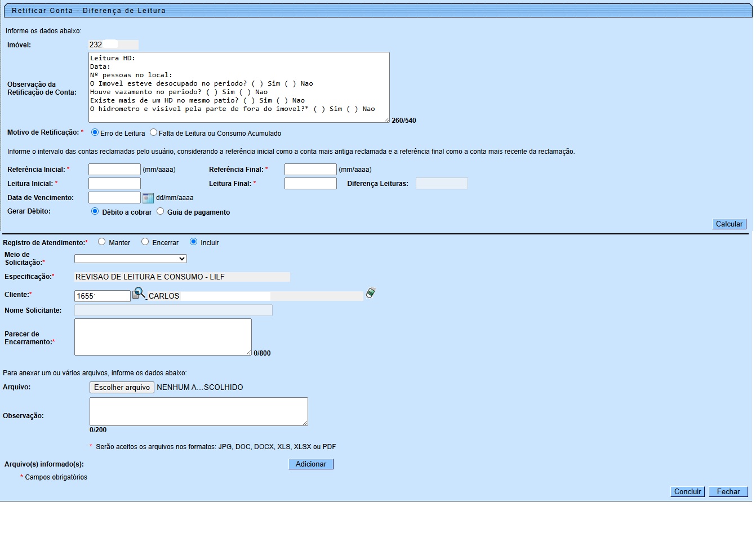The height and width of the screenshot is (546, 756).
Task: Focus the Referência Inicial input field
Action: click(x=114, y=170)
